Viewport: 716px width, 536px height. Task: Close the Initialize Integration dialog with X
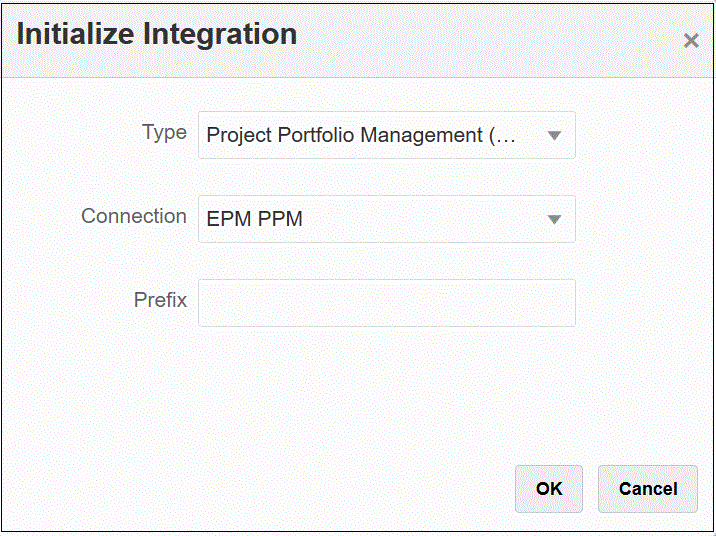[x=690, y=41]
